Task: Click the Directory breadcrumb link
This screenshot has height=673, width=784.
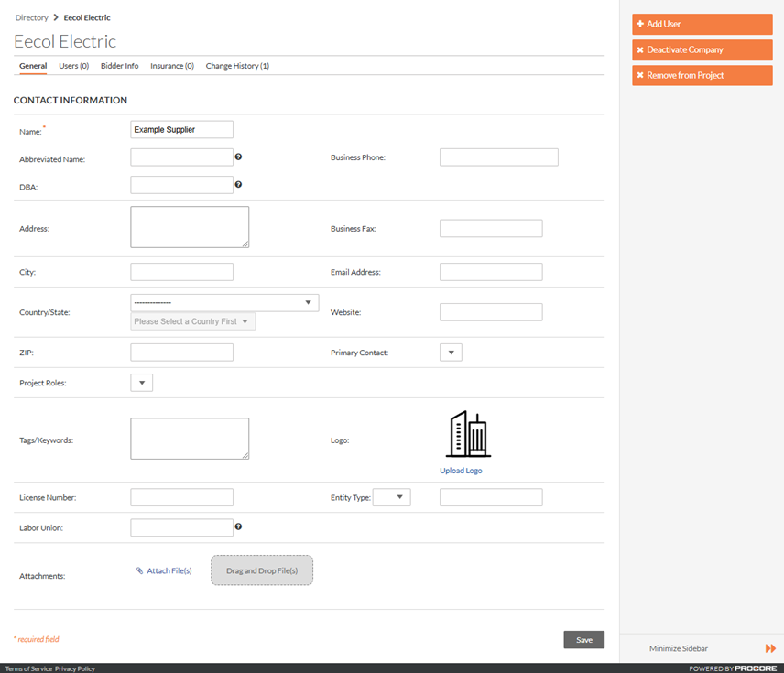Action: coord(31,17)
